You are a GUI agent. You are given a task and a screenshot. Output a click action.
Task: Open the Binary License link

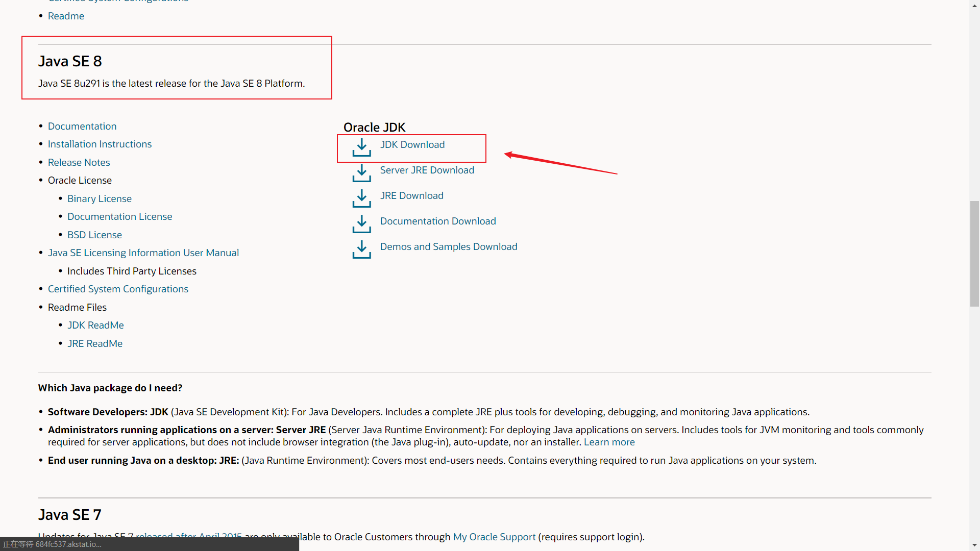pyautogui.click(x=100, y=199)
